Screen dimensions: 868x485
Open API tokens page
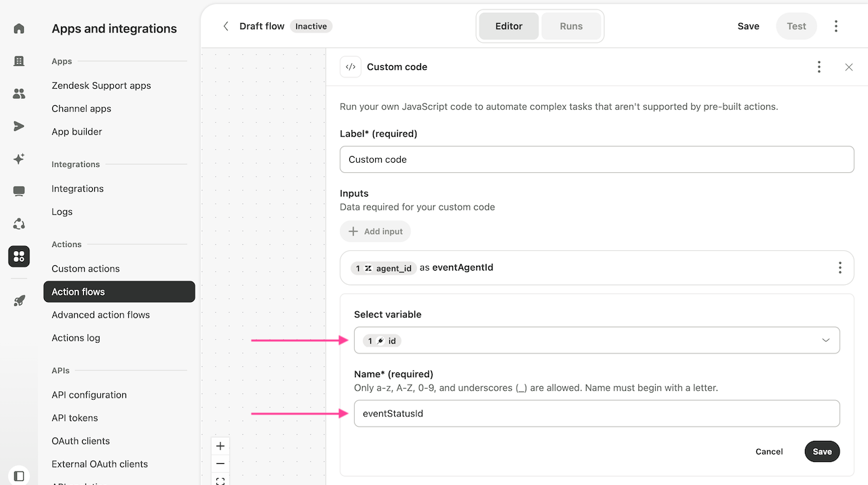75,418
